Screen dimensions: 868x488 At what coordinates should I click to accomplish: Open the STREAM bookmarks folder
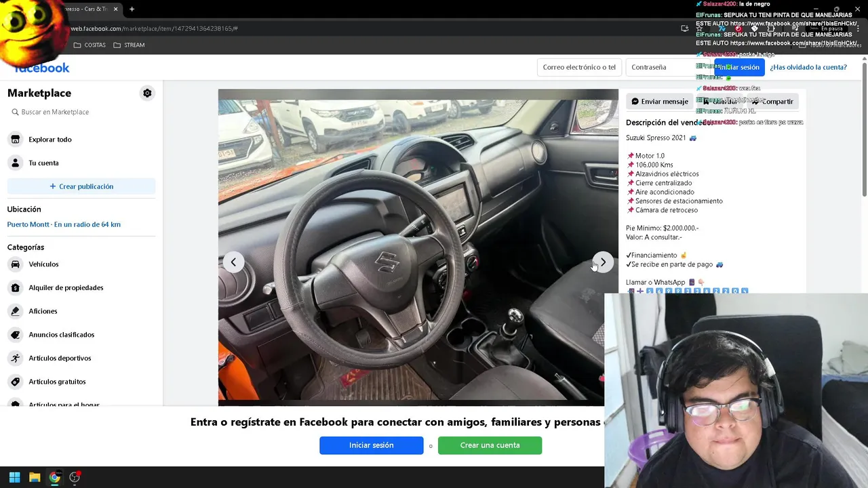129,45
